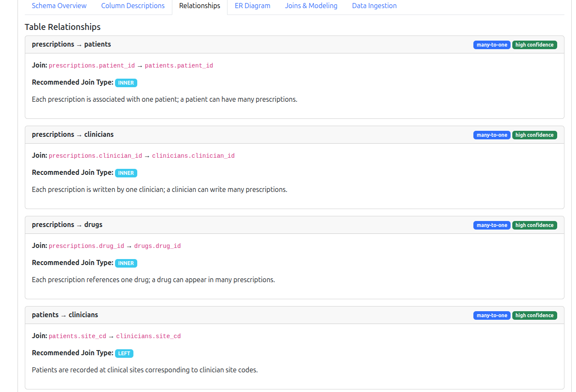Click the prescriptions → clinicians card header
This screenshot has height=392, width=576.
[73, 135]
